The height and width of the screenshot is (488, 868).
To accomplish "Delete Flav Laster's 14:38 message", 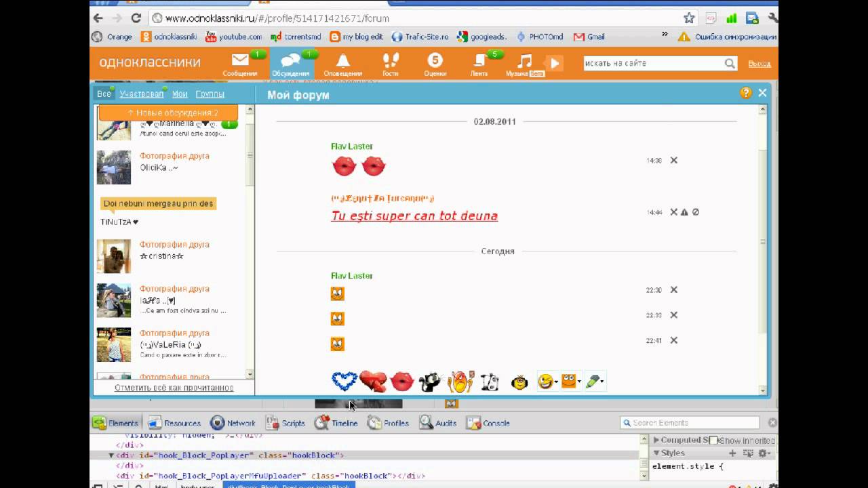I will pos(674,161).
